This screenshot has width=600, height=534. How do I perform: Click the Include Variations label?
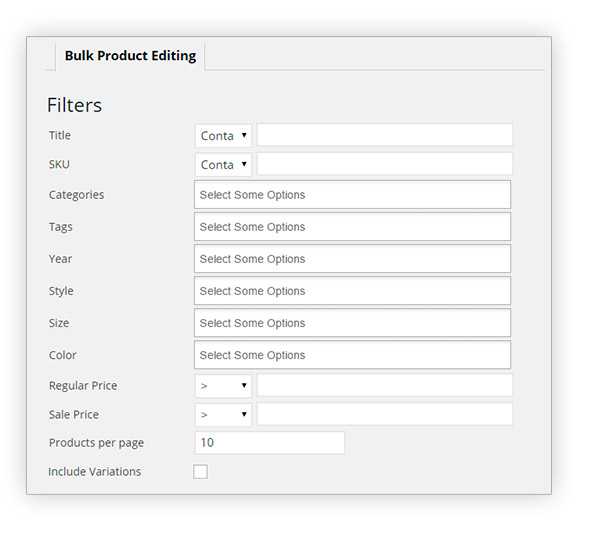coord(95,472)
